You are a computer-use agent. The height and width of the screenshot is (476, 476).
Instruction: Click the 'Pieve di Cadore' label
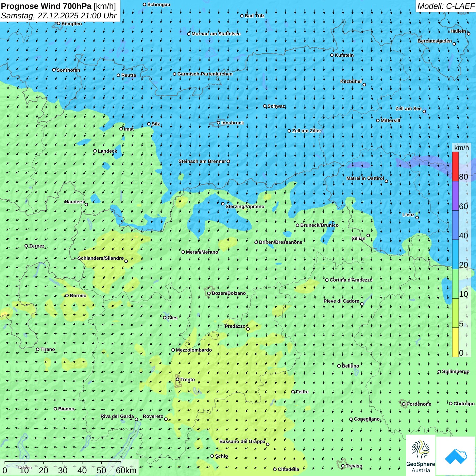(341, 301)
